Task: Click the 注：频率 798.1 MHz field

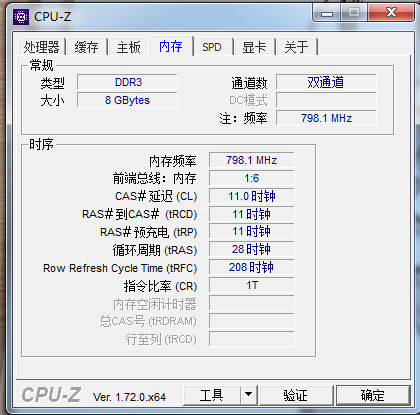Action: tap(326, 118)
